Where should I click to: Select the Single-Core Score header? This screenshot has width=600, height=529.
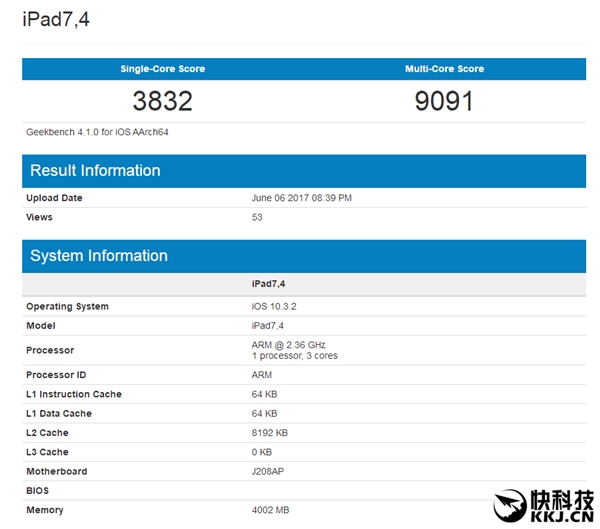coord(162,69)
